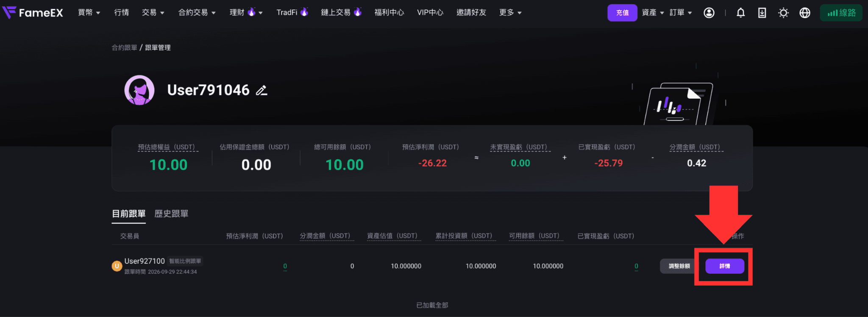The height and width of the screenshot is (317, 868).
Task: Expand 資產 dropdown
Action: (653, 13)
